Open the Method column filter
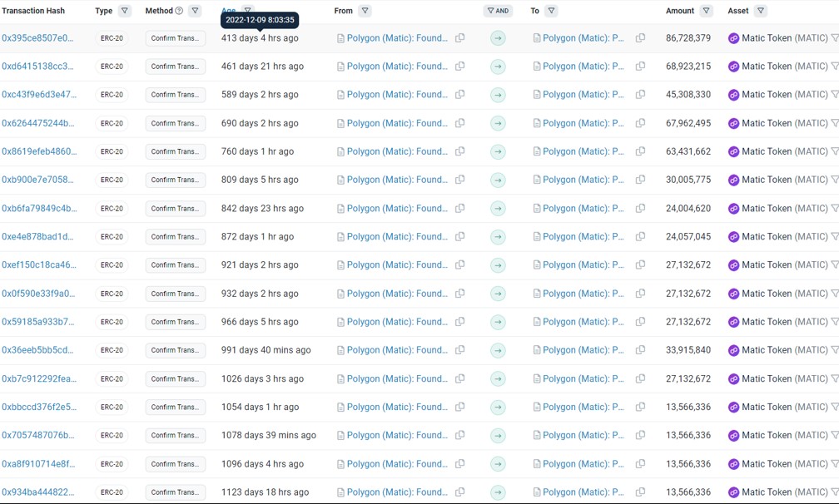Viewport: 839px width, 504px height. tap(196, 11)
